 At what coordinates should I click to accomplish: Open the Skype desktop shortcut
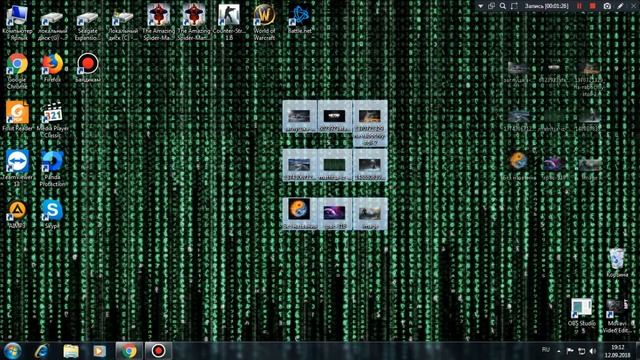click(x=52, y=214)
